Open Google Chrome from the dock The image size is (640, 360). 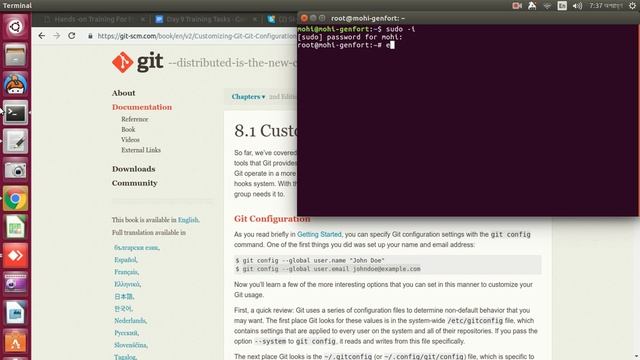16,198
